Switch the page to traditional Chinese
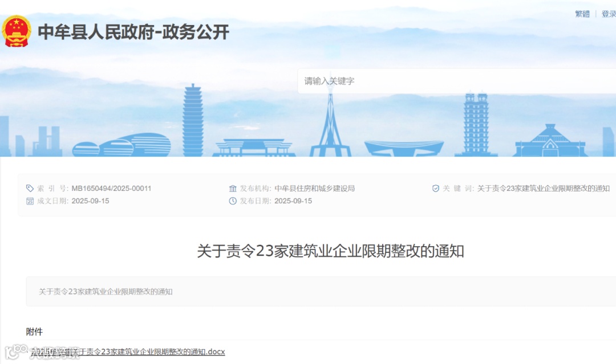Viewport: 616px width, 364px height. (x=581, y=14)
